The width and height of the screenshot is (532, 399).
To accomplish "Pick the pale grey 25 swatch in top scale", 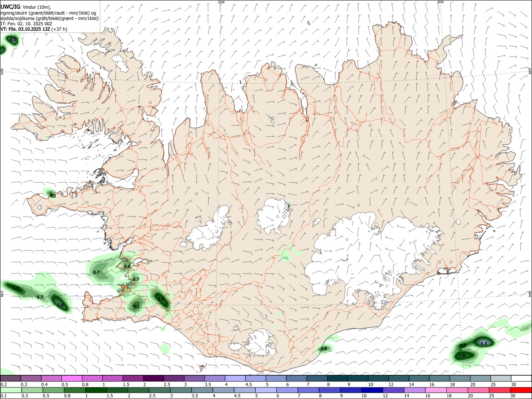I will point(500,379).
